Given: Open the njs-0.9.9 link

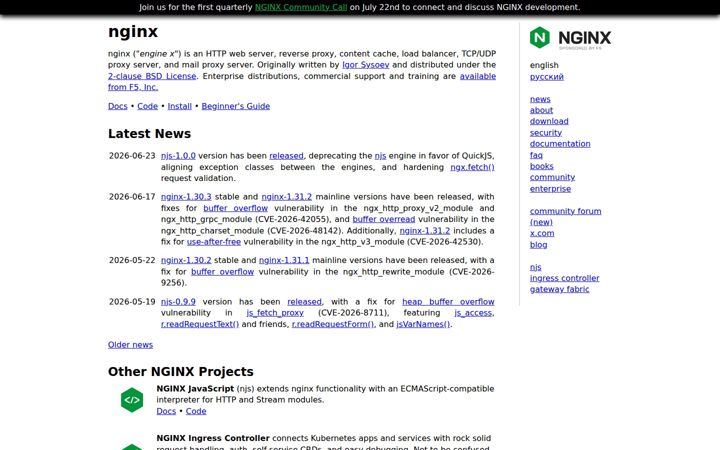Looking at the screenshot, I should pos(178,302).
